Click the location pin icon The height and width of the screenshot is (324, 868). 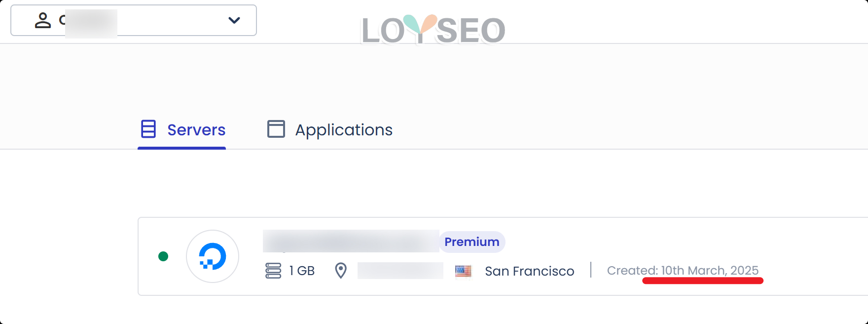[341, 271]
